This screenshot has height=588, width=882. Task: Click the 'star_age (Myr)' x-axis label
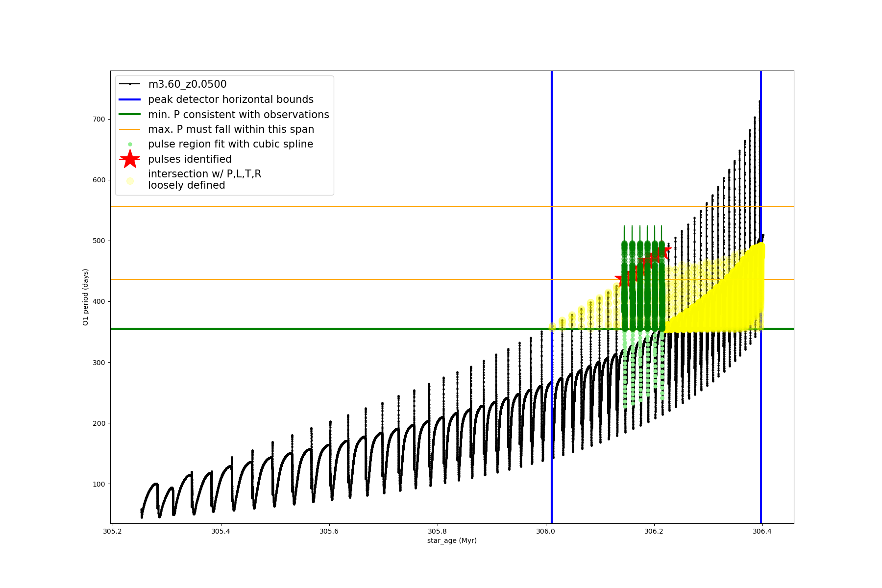452,540
